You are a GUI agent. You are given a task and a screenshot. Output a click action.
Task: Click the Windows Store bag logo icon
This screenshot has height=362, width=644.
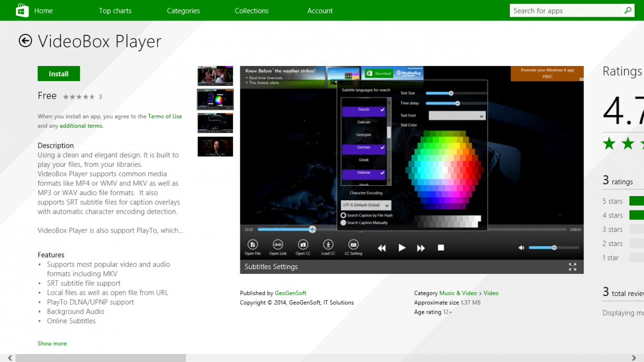pyautogui.click(x=22, y=10)
